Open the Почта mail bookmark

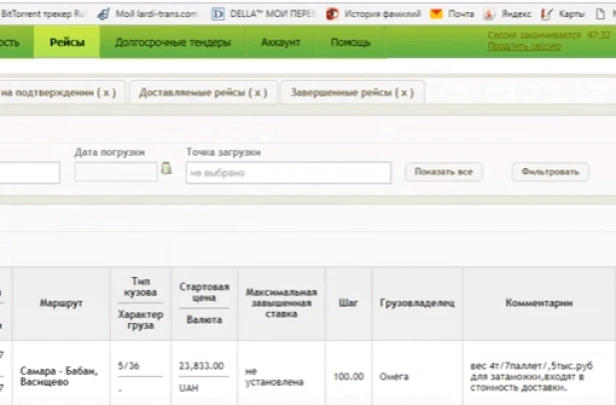click(452, 15)
